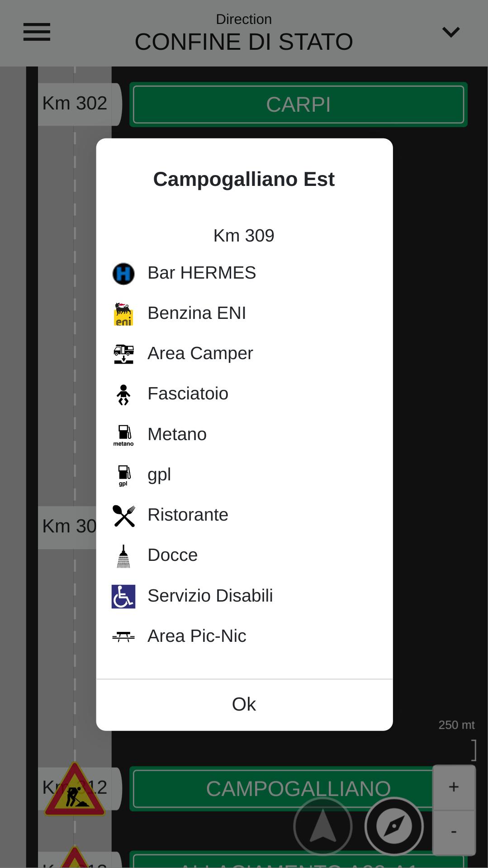The image size is (488, 868).
Task: Open the hamburger menu
Action: [x=37, y=32]
